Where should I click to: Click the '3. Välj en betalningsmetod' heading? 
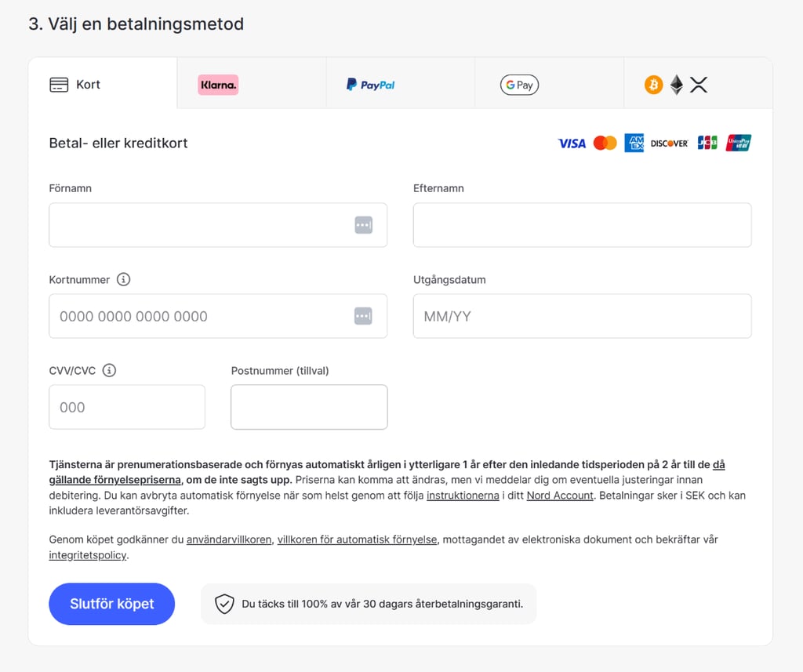136,24
